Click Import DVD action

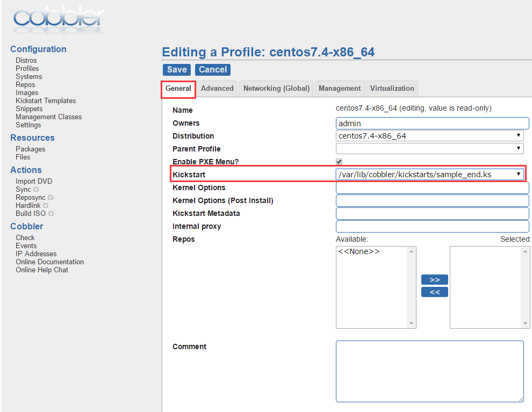tap(34, 182)
